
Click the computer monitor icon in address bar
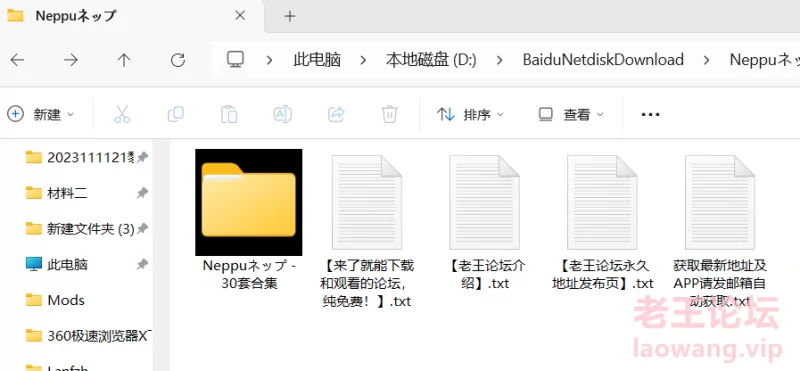click(235, 60)
